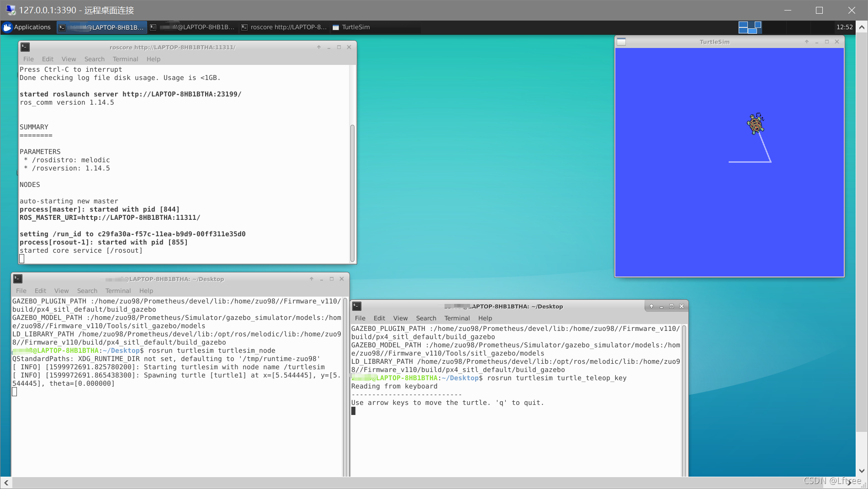Image resolution: width=868 pixels, height=489 pixels.
Task: Open Search menu in turtlesim_node terminal
Action: 87,291
